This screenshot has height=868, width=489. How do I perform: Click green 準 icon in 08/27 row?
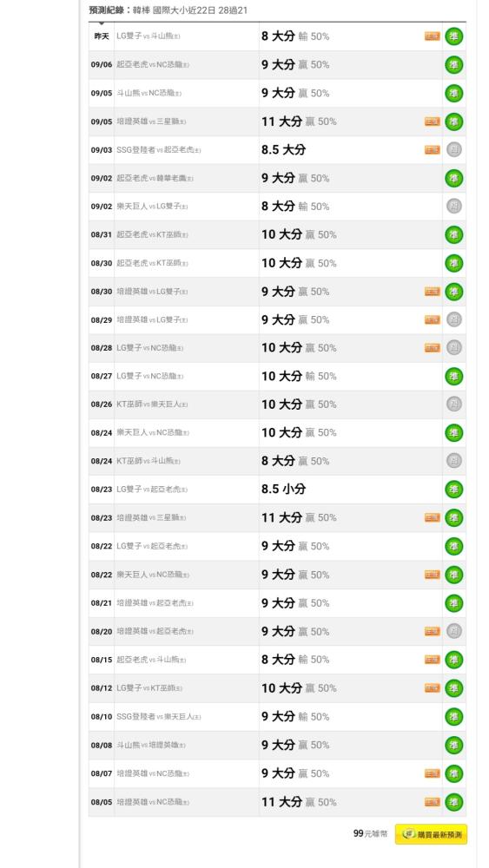453,377
